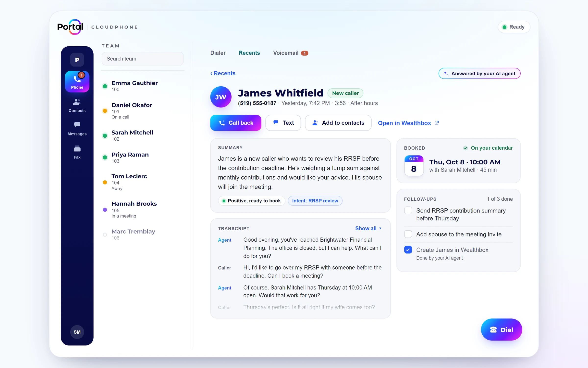The height and width of the screenshot is (368, 588).
Task: Switch to the Dialer tab
Action: click(218, 53)
